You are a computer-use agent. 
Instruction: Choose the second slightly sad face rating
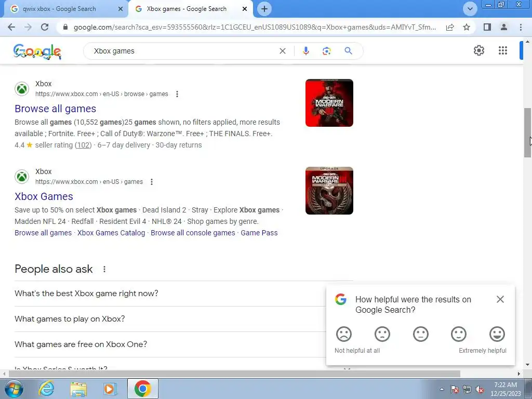pyautogui.click(x=382, y=334)
